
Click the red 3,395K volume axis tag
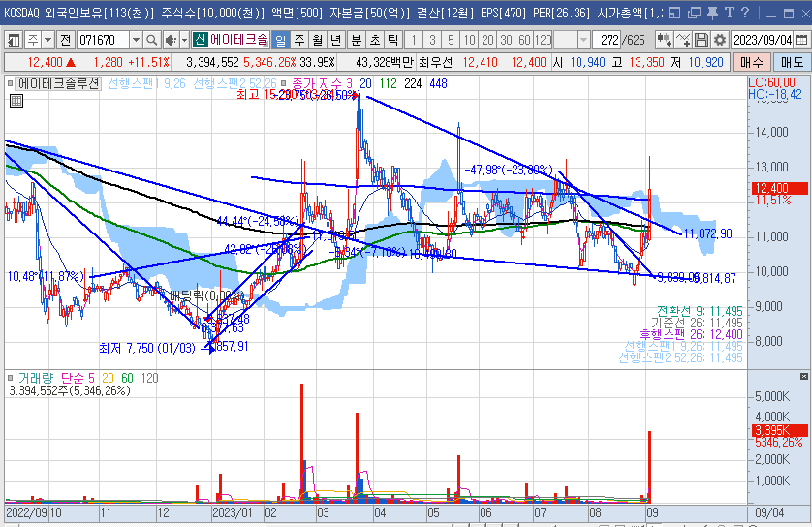(779, 430)
